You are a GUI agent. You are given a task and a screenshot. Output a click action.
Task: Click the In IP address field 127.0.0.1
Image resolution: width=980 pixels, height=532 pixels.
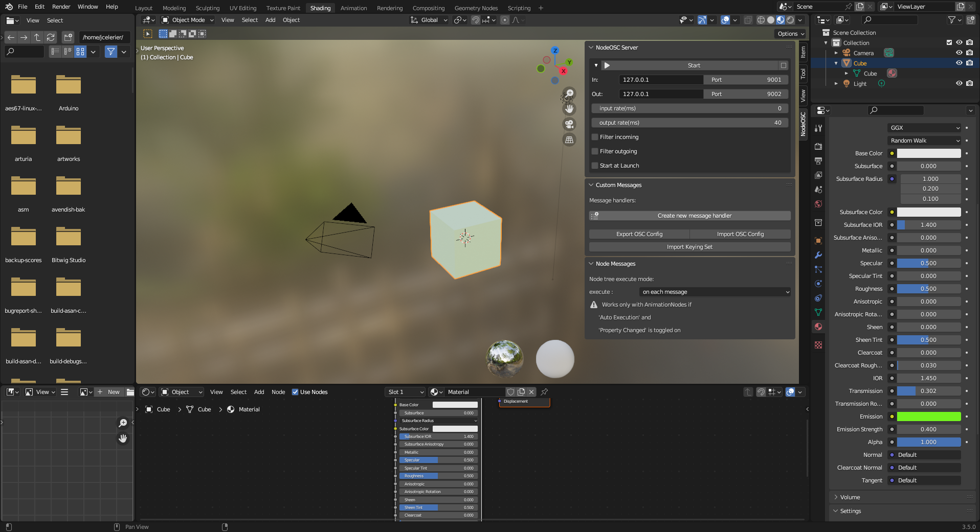coord(661,80)
